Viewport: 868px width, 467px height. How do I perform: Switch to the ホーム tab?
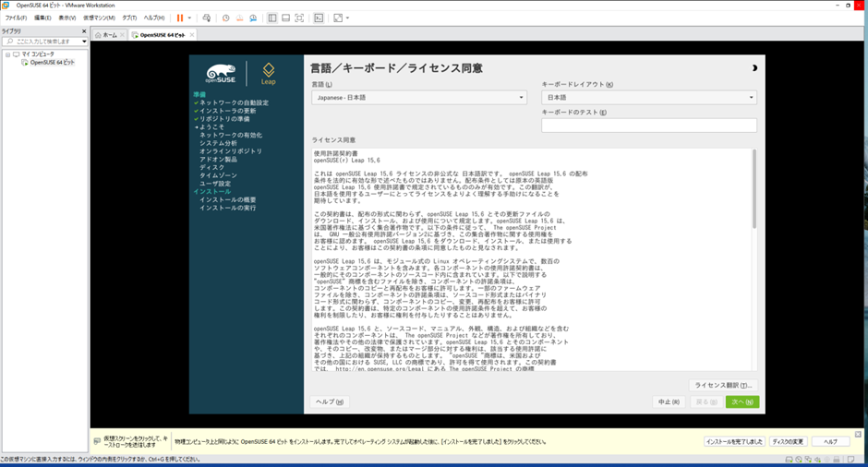tap(106, 35)
